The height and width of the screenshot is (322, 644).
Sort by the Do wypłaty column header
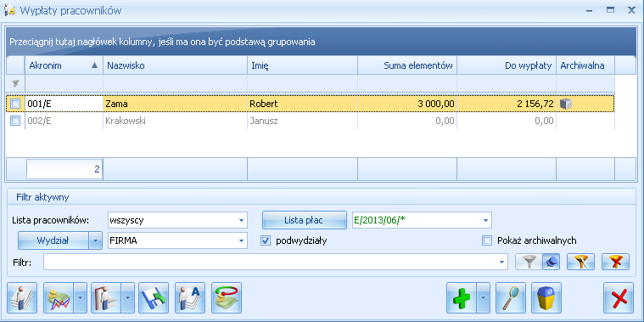(x=507, y=65)
